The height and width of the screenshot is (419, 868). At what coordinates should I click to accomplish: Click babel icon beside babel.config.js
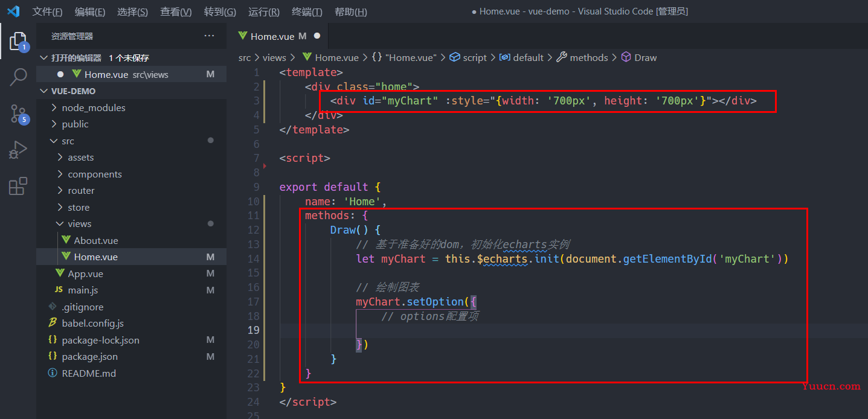53,323
